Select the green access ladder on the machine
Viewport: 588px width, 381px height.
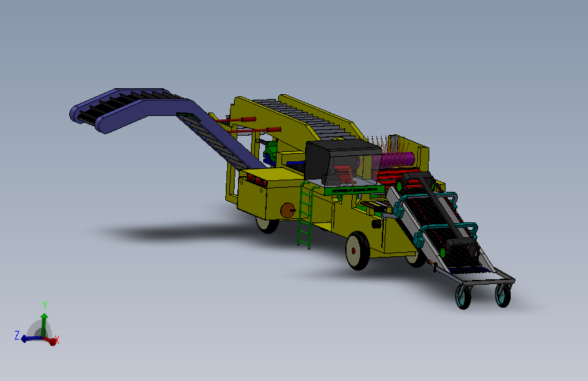[x=305, y=216]
